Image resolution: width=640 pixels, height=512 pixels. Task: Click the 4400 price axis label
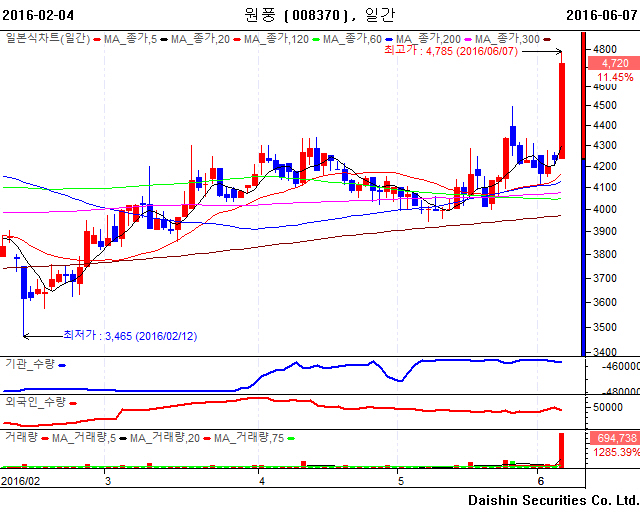tap(605, 125)
